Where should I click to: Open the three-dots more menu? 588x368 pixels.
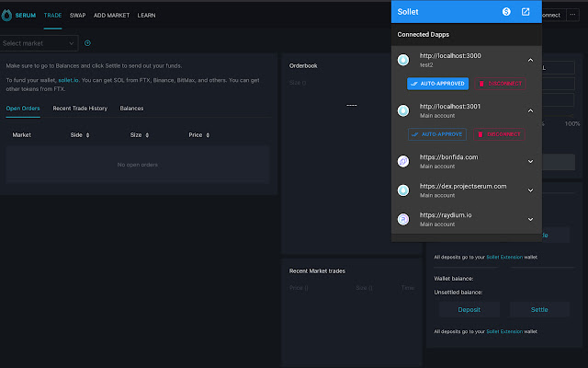click(574, 15)
